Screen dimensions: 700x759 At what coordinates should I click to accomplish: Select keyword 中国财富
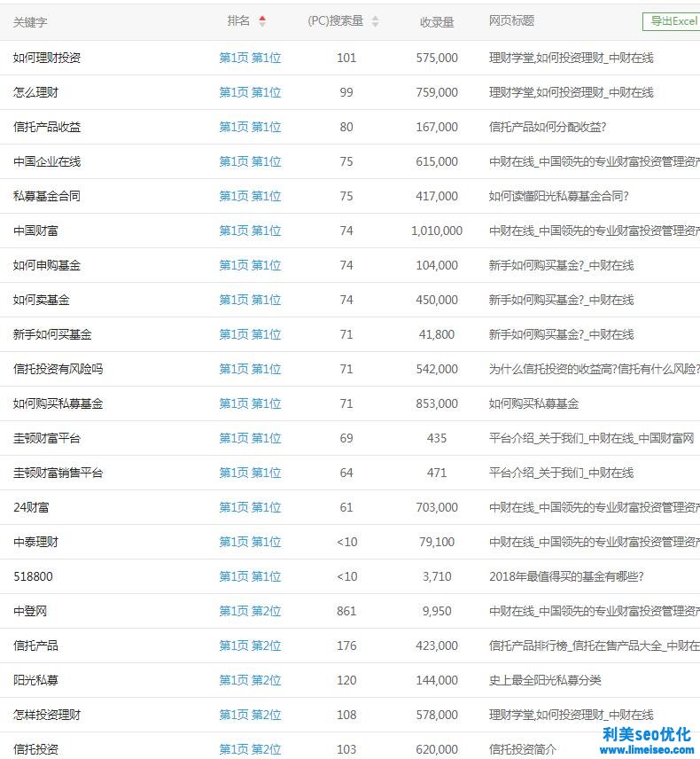[x=35, y=231]
